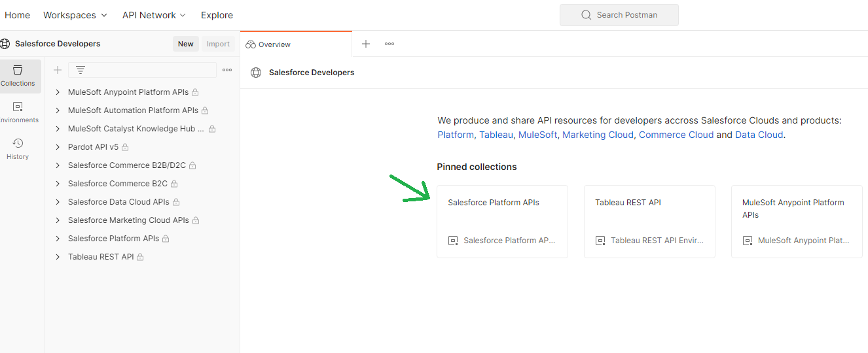Screen dimensions: 868x353
Task: Expand the Tableau REST API collection
Action: point(58,257)
